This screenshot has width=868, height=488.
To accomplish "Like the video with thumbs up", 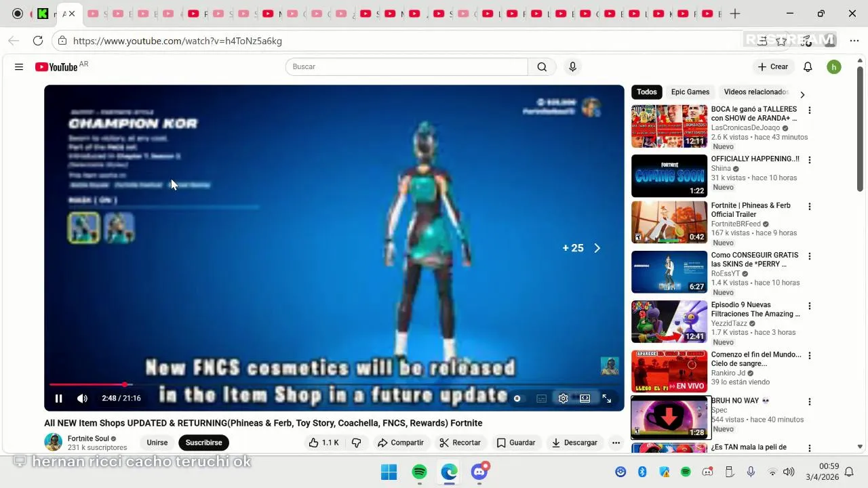I will tap(324, 443).
